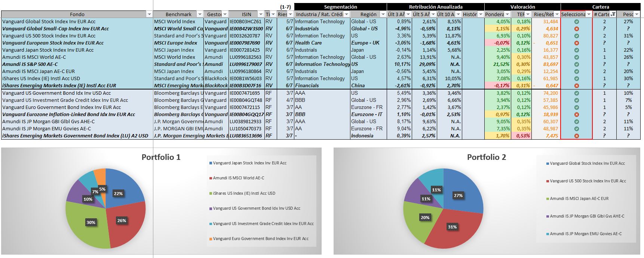
Task: Click the Portfolio 2 chart title
Action: (487, 157)
